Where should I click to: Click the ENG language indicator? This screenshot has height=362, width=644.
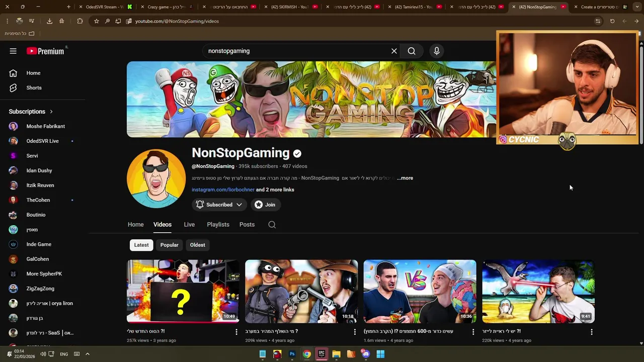click(64, 354)
